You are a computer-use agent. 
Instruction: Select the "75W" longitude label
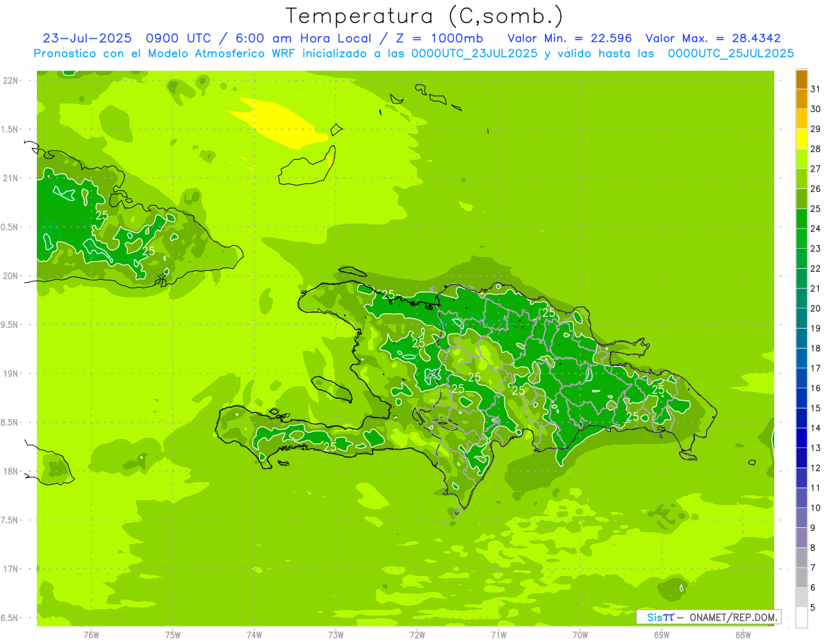click(173, 634)
